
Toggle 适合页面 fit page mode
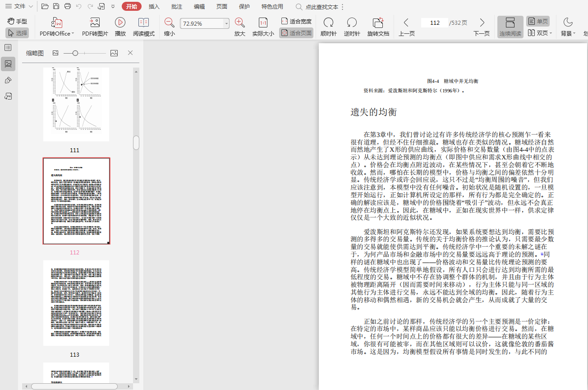point(296,33)
